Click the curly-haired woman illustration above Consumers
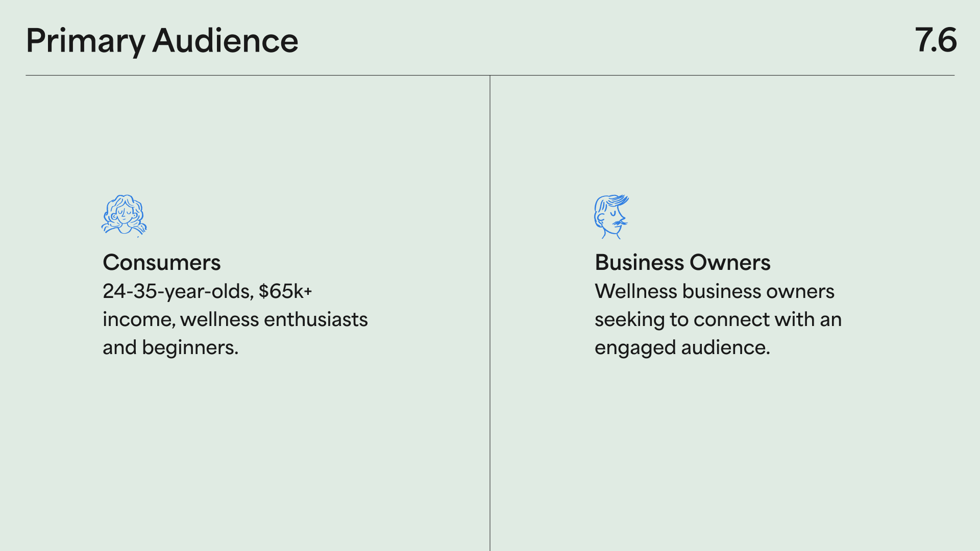980x551 pixels. [124, 216]
